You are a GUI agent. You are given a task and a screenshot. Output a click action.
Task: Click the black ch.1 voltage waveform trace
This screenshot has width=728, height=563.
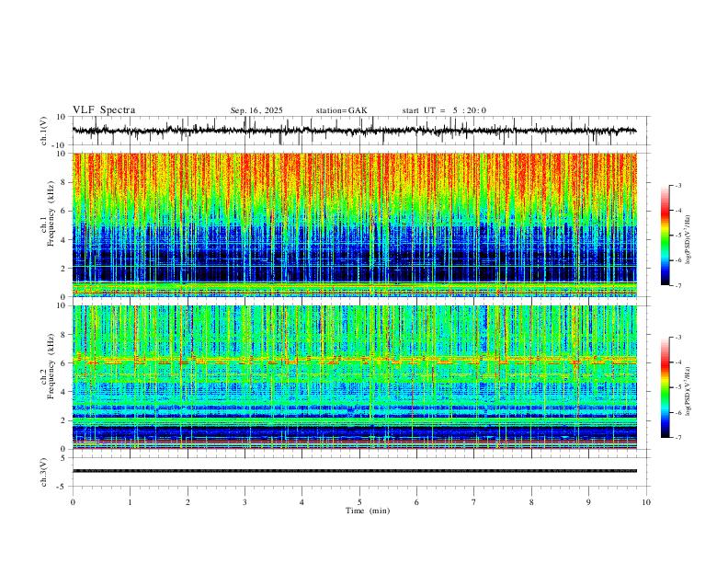tap(354, 131)
